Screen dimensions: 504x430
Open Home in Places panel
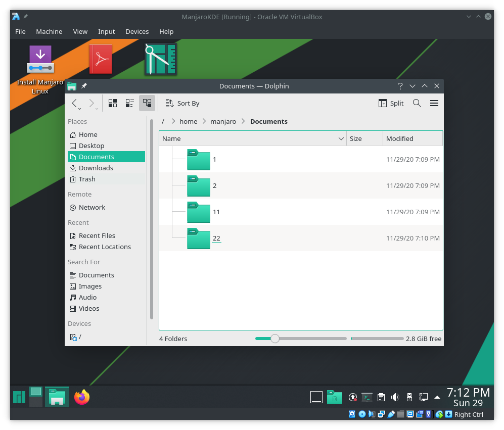point(106,134)
